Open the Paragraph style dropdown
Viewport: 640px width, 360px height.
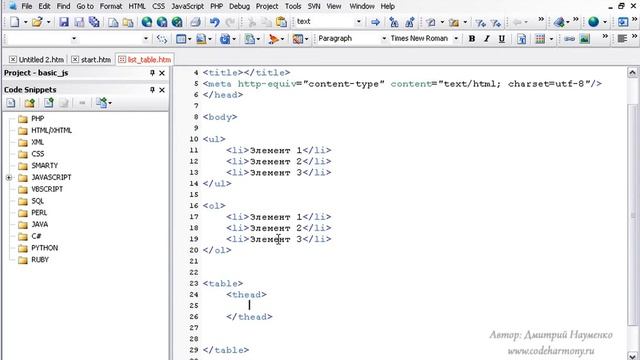click(384, 39)
